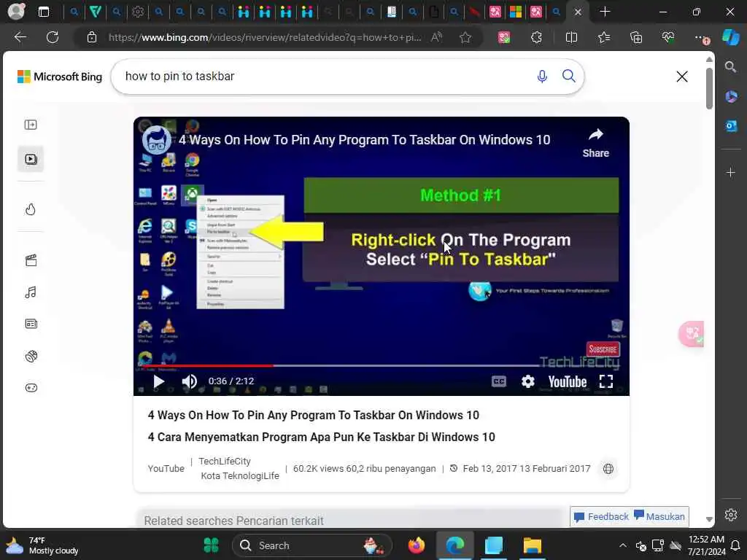Open TechLifeCity channel avatar in video

point(157,140)
